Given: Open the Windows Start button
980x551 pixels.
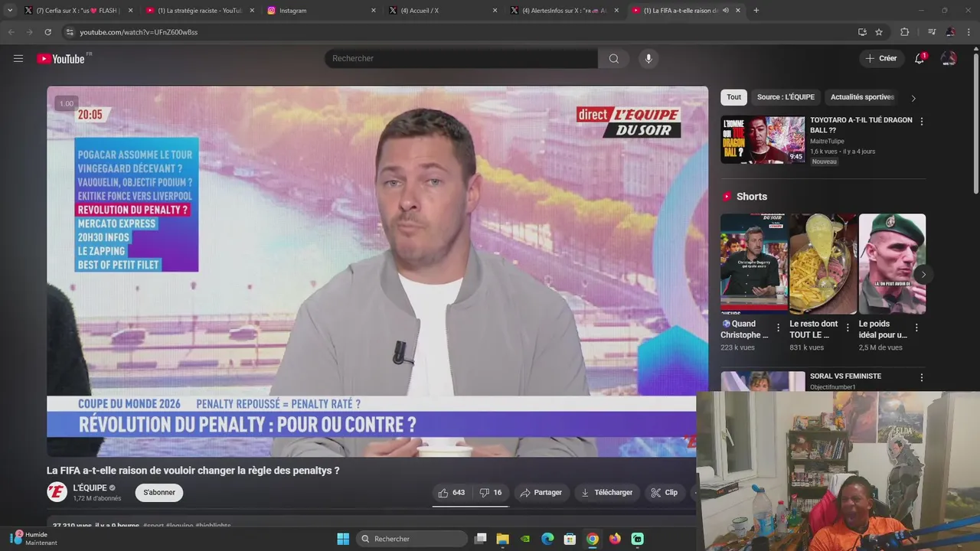Looking at the screenshot, I should [343, 539].
